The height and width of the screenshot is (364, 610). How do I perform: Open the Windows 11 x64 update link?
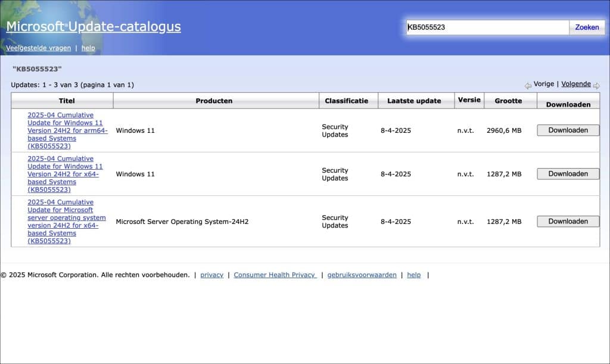pos(65,174)
